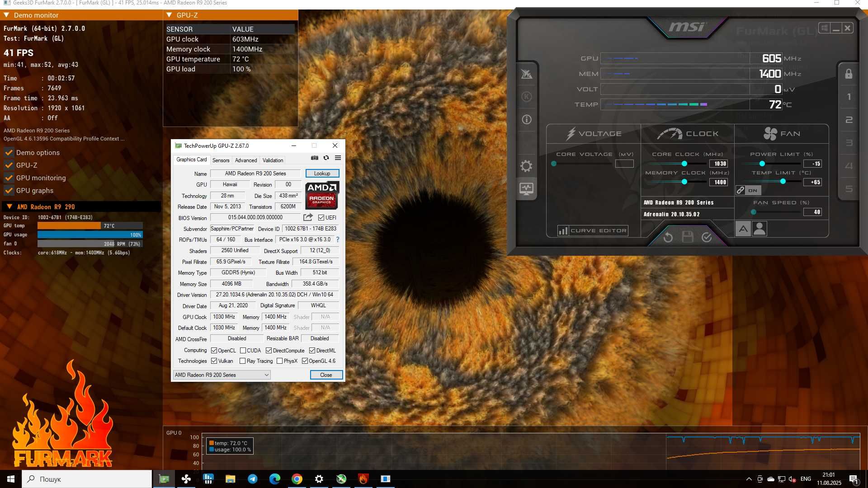868x488 pixels.
Task: Open the GPU-Z hamburger menu icon
Action: pos(338,158)
